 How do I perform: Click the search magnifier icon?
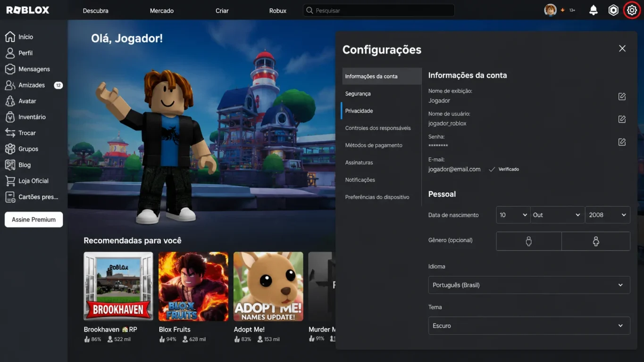click(x=309, y=10)
